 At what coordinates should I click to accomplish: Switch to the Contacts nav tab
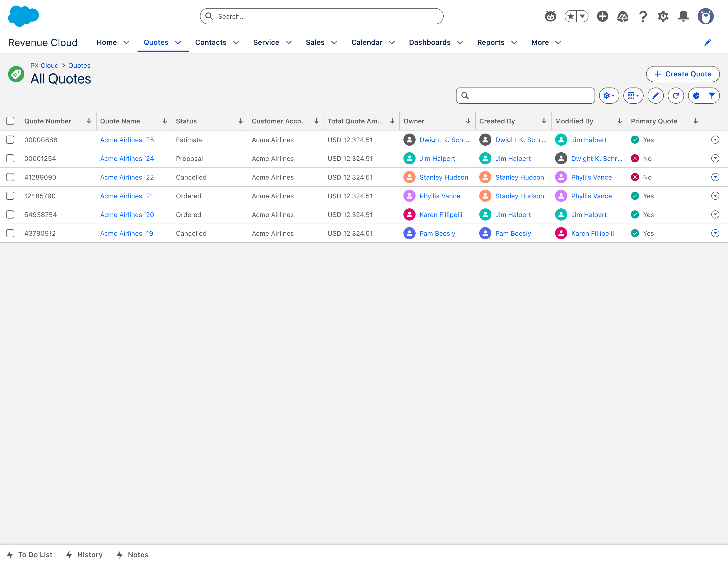211,42
